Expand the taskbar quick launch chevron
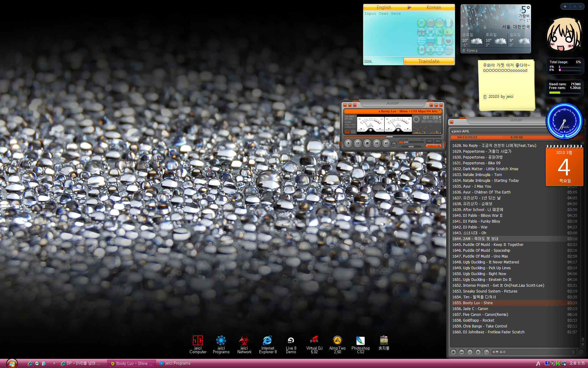Screen dimensions: 588x368 pyautogui.click(x=54, y=363)
